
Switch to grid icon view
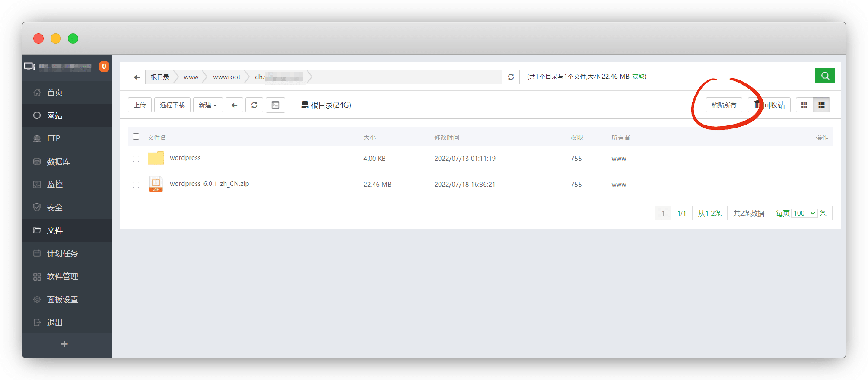[x=804, y=105]
